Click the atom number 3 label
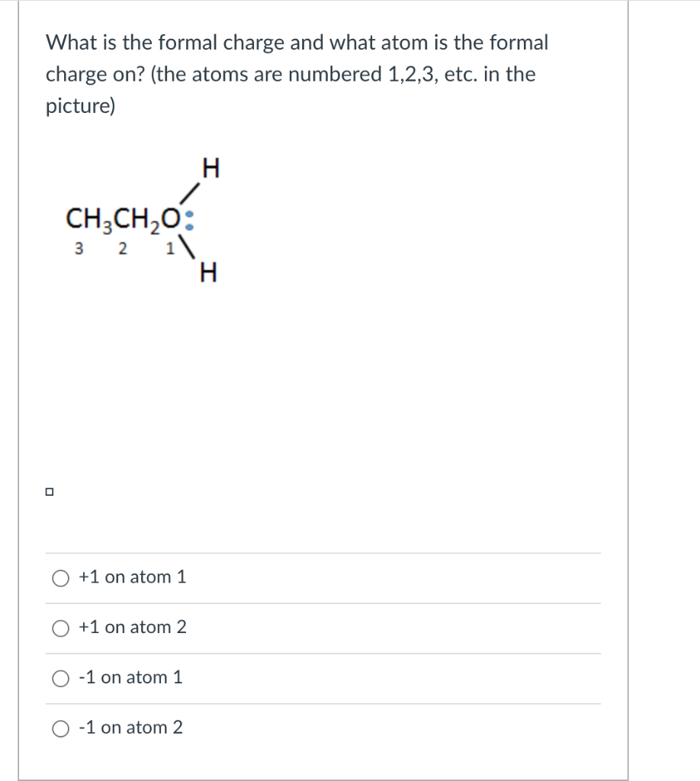 (78, 247)
